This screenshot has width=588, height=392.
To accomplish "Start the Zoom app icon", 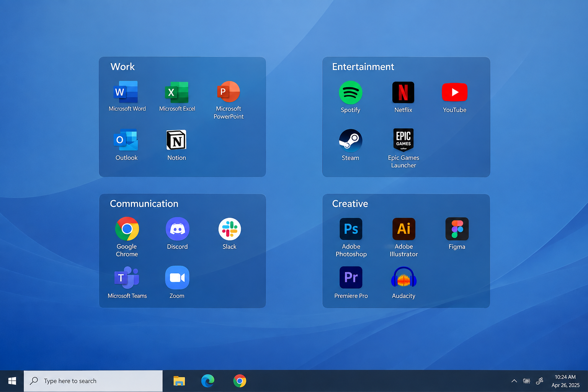I will [x=177, y=278].
